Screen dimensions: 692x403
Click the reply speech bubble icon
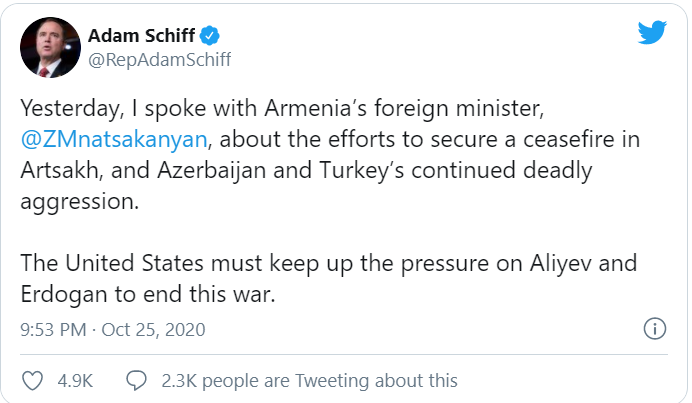click(136, 380)
